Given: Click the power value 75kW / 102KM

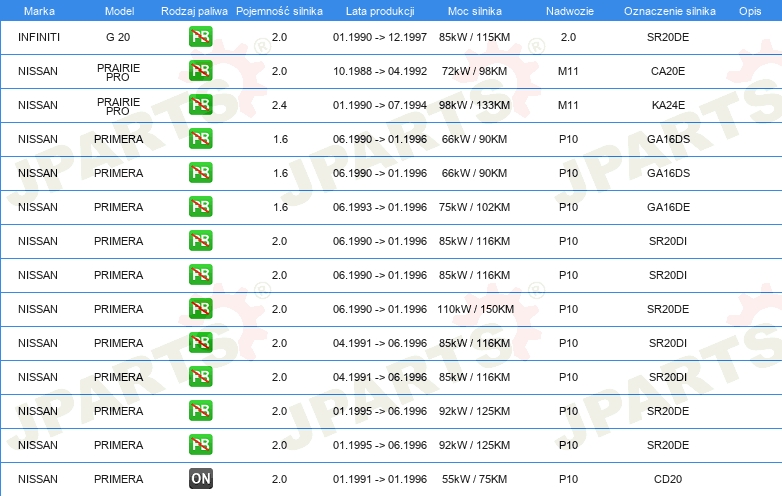Looking at the screenshot, I should click(474, 207).
